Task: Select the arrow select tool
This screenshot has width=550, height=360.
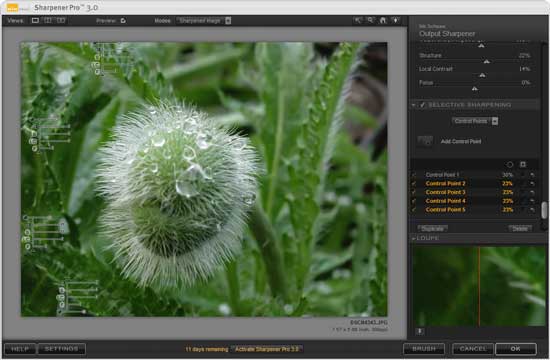Action: coord(357,20)
